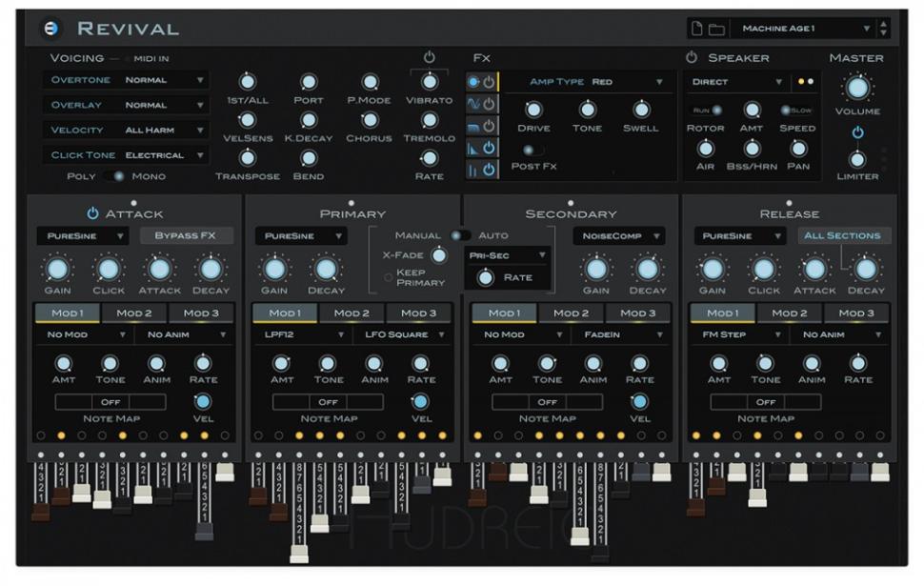Click the Speaker section power icon
Screen dimensions: 924x586
(693, 58)
